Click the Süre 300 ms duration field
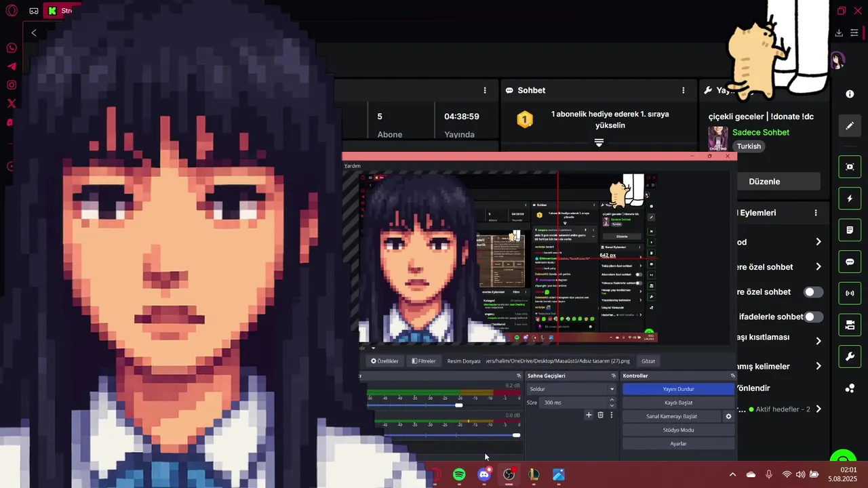This screenshot has height=488, width=868. (x=574, y=403)
